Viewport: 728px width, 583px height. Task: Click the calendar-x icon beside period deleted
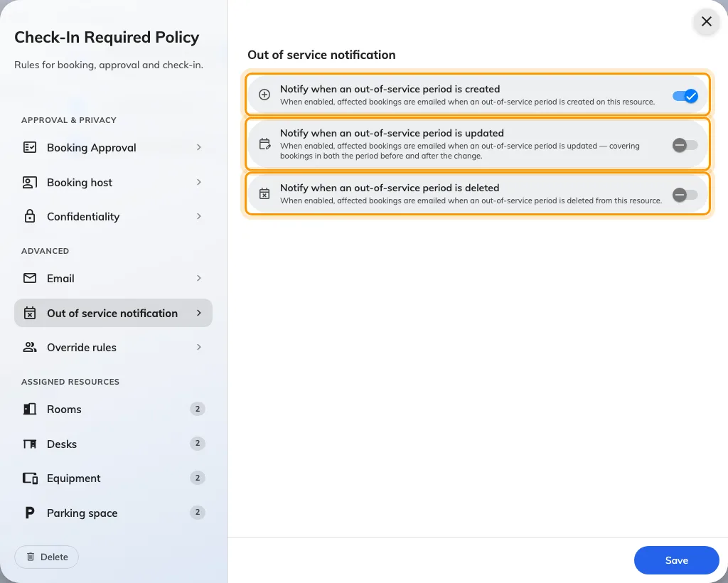pyautogui.click(x=264, y=193)
